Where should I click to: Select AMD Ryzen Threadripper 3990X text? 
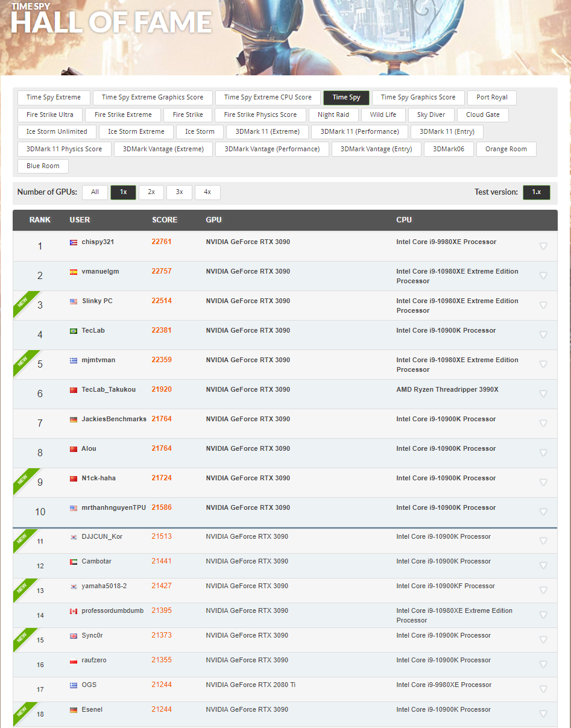click(x=447, y=390)
